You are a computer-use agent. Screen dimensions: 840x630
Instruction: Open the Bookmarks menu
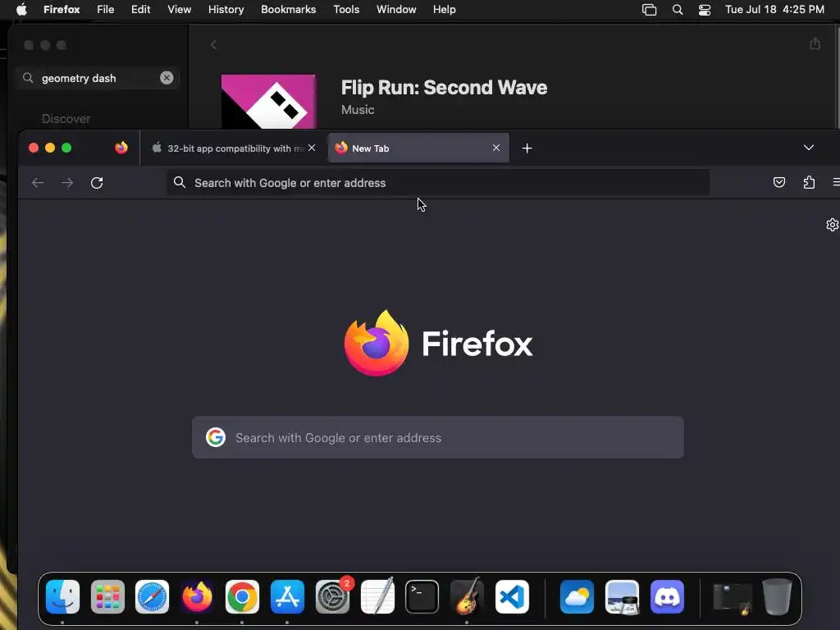pos(289,10)
